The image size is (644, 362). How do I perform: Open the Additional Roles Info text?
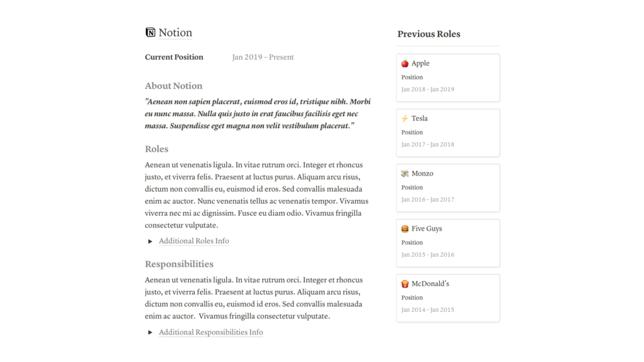(194, 241)
